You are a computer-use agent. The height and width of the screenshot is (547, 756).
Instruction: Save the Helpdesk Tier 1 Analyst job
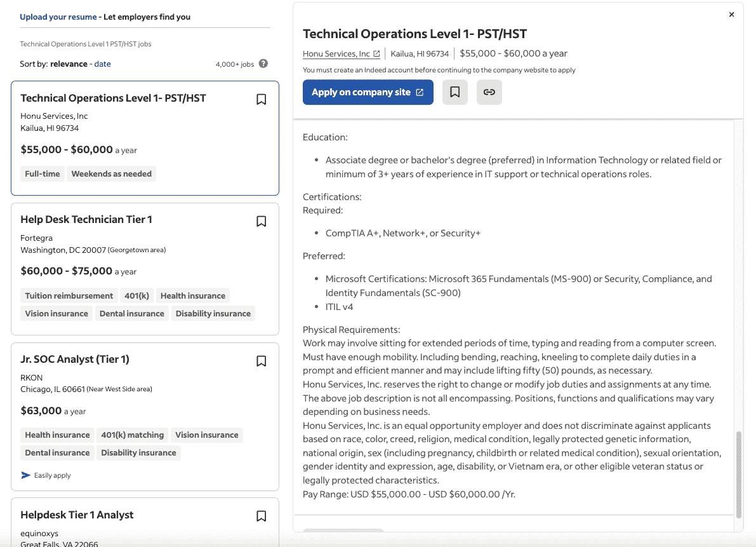tap(261, 516)
